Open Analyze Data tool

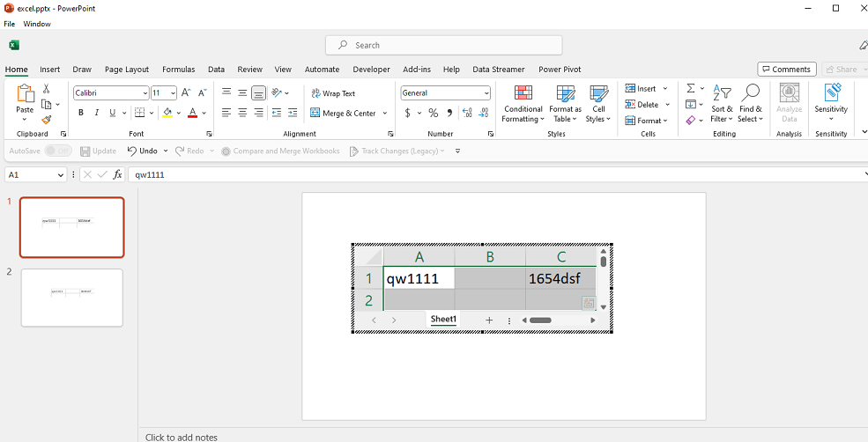(x=789, y=103)
